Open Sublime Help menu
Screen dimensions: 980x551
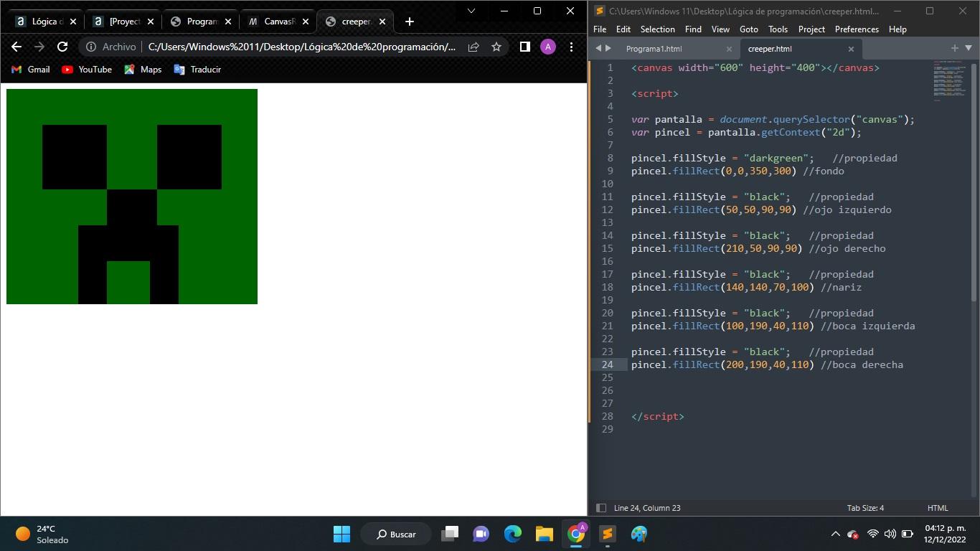click(897, 29)
